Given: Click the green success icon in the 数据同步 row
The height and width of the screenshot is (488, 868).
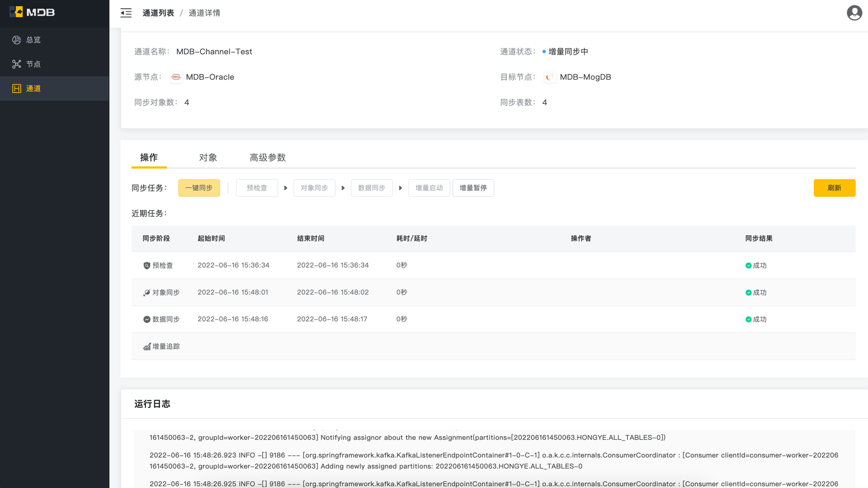Looking at the screenshot, I should click(x=748, y=319).
